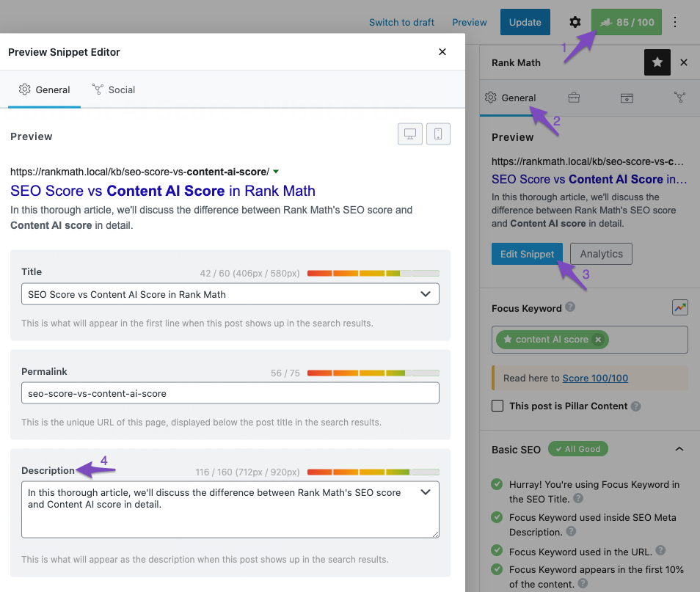The height and width of the screenshot is (592, 700).
Task: Toggle This post is Pillar Content checkbox
Action: tap(497, 406)
